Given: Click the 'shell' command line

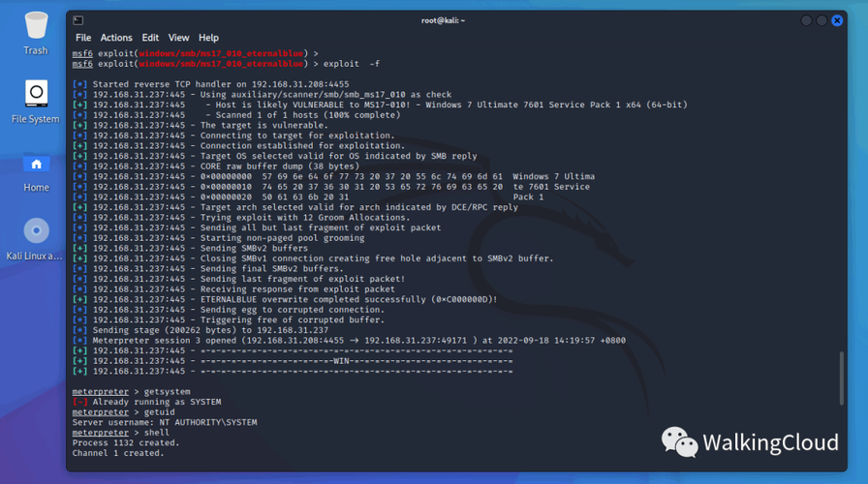Looking at the screenshot, I should 121,433.
